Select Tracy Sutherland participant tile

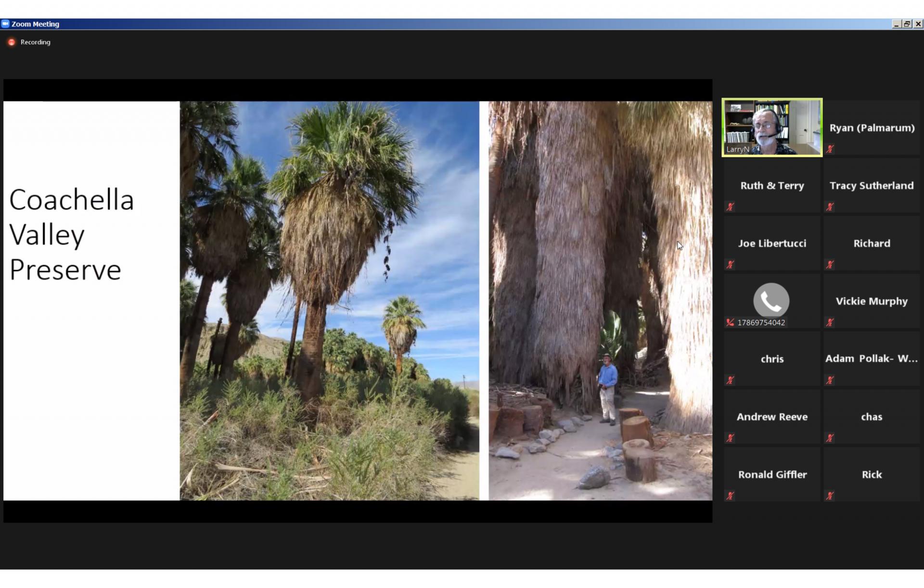[871, 186]
